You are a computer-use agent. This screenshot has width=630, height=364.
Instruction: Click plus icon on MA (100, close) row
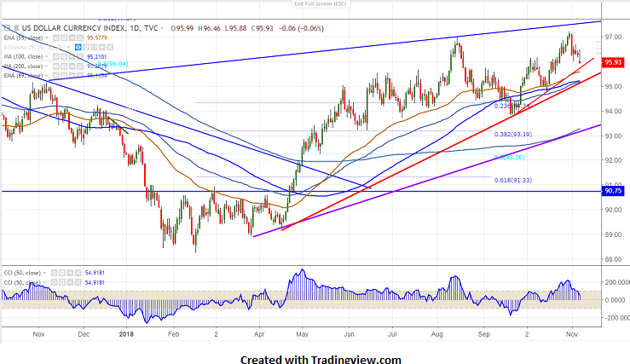pyautogui.click(x=72, y=56)
